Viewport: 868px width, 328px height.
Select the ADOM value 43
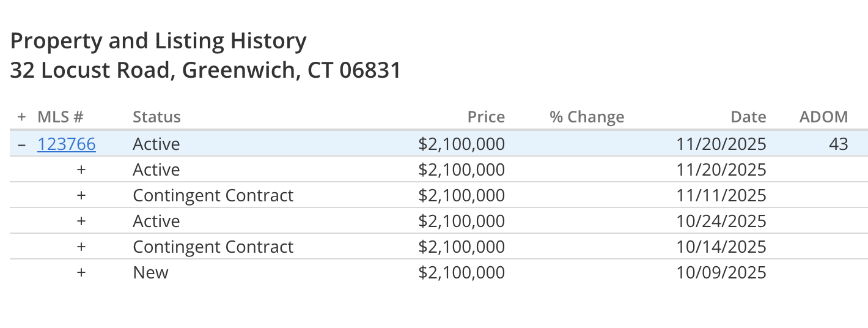pyautogui.click(x=839, y=144)
